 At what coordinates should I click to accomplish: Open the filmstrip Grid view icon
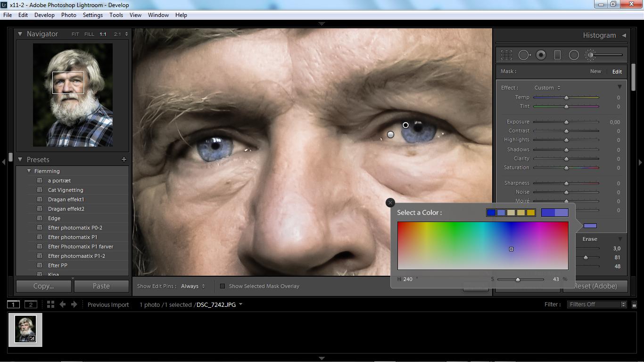50,304
